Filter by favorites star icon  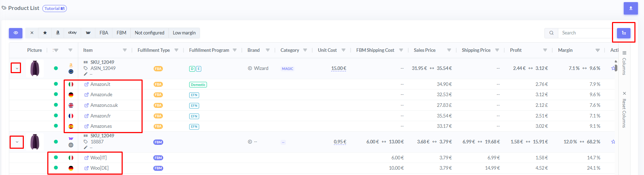pos(45,33)
